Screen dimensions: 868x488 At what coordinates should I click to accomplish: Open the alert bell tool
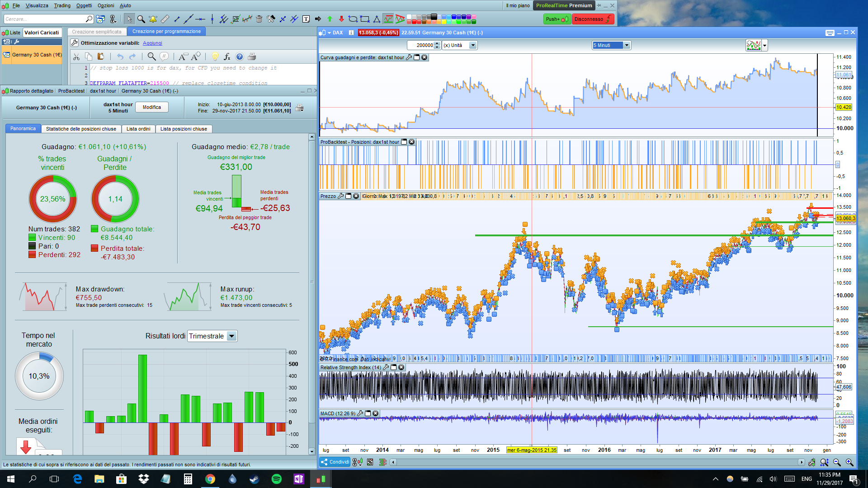tap(153, 19)
